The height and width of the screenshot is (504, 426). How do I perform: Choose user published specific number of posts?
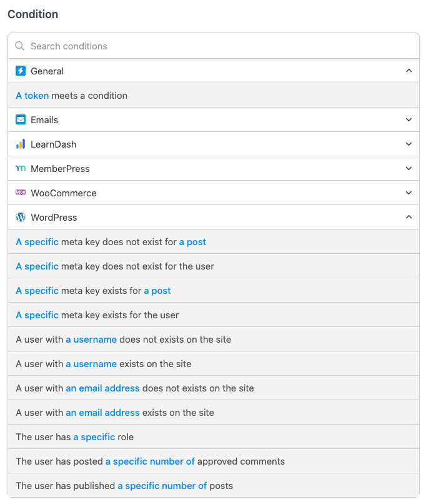tap(214, 485)
